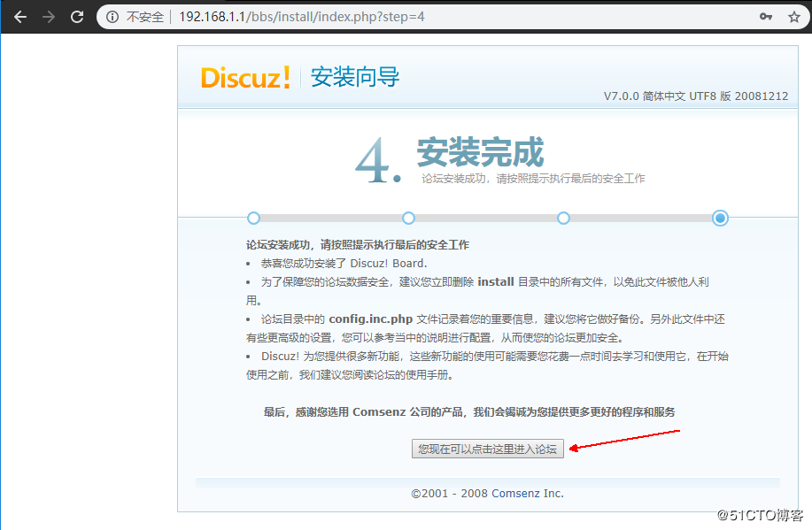Click the info circle icon in address bar
The height and width of the screenshot is (530, 812).
coord(112,15)
